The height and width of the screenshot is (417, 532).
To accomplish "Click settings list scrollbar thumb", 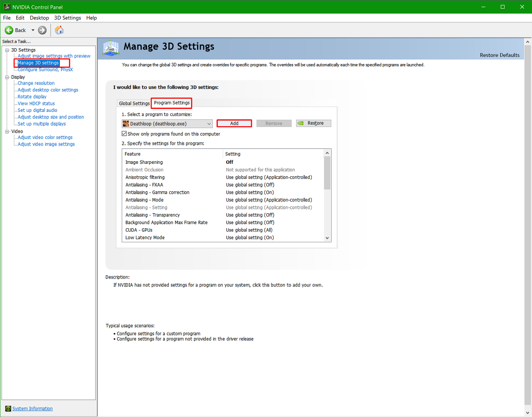I will [x=327, y=173].
